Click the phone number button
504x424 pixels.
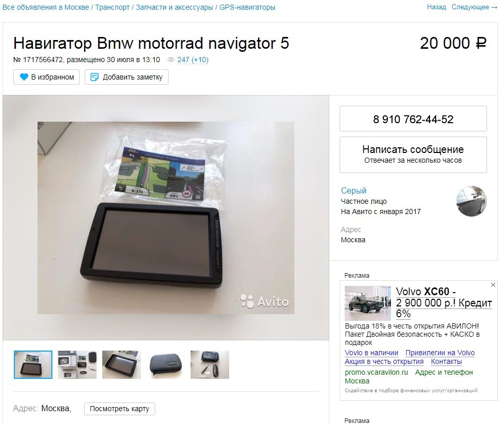tap(413, 119)
